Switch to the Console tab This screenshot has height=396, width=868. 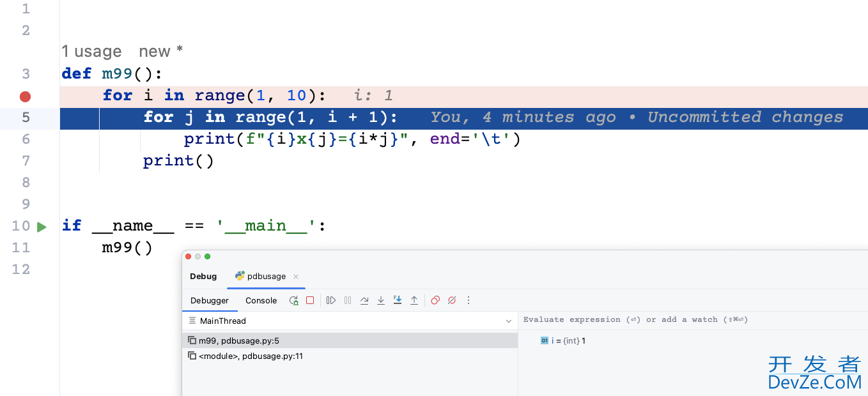pos(261,300)
